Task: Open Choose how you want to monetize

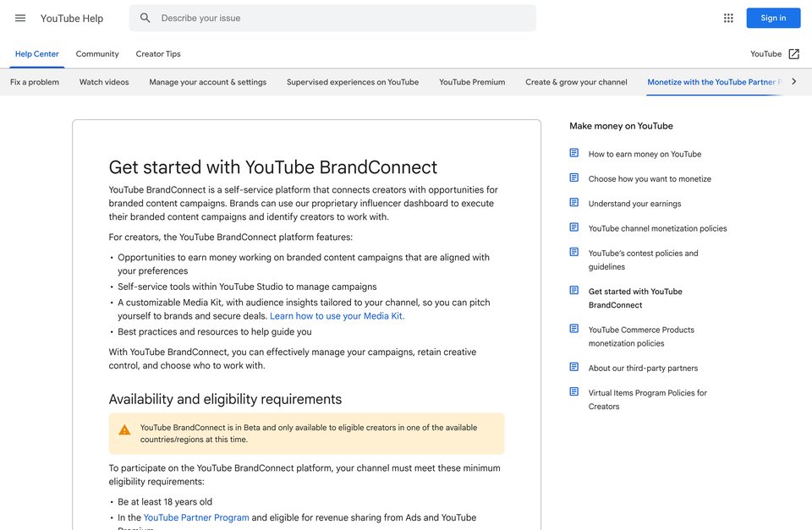Action: pyautogui.click(x=650, y=178)
